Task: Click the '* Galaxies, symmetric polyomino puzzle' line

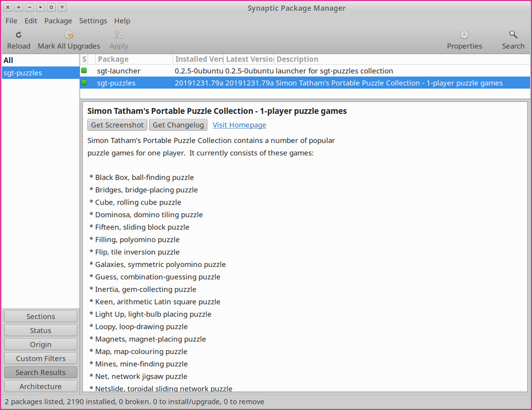Action: [x=157, y=264]
